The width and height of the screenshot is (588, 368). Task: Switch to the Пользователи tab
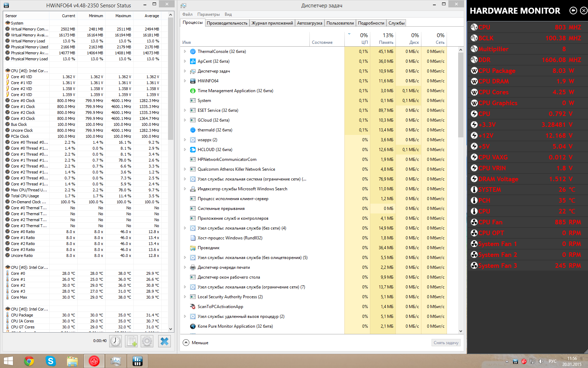pos(340,23)
